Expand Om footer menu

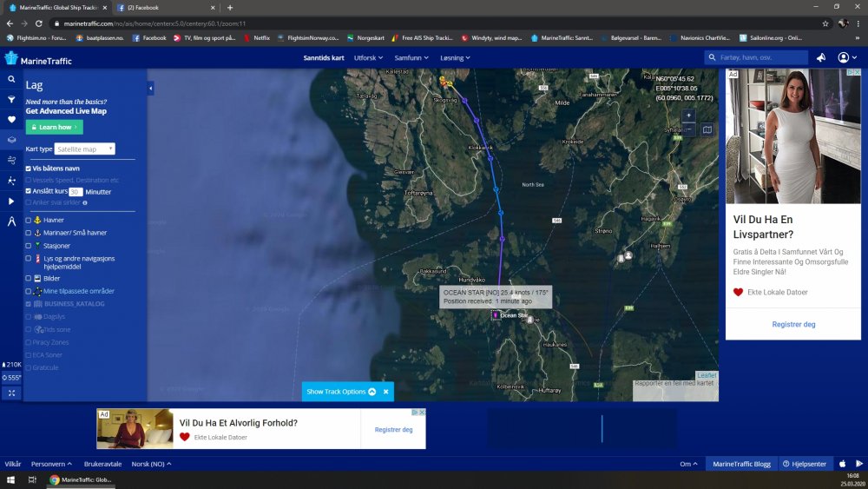click(x=688, y=464)
